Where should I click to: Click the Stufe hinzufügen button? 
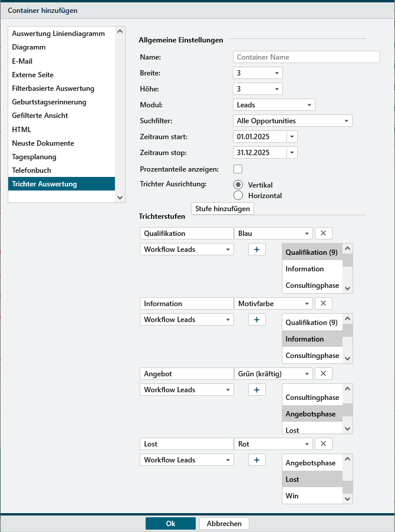point(222,208)
